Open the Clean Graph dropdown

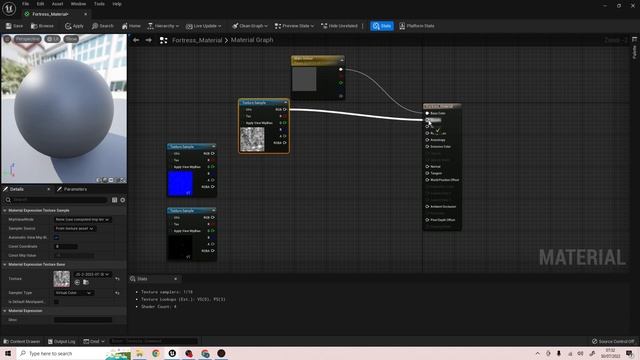250,26
